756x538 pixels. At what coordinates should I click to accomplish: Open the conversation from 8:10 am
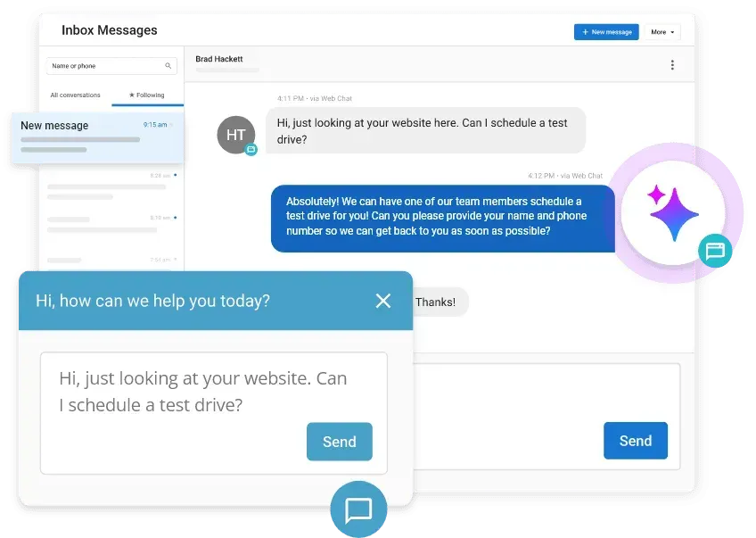tap(111, 224)
